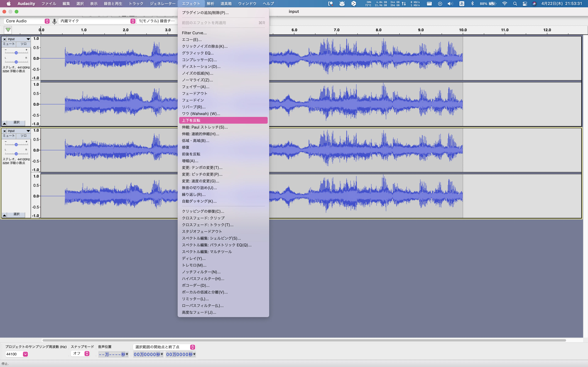Image resolution: width=588 pixels, height=367 pixels.
Task: Open the Core Audio host dropdown
Action: pos(27,21)
